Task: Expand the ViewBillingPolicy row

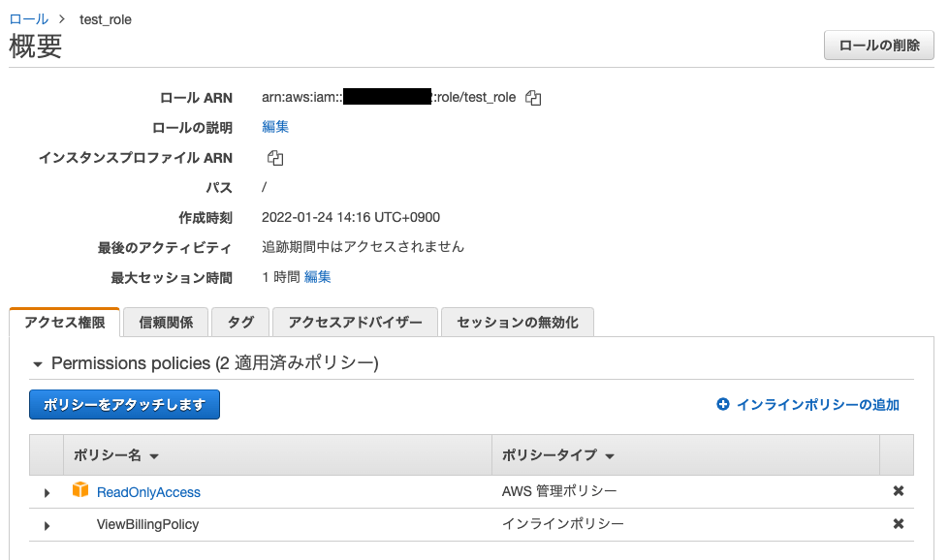Action: pos(47,525)
